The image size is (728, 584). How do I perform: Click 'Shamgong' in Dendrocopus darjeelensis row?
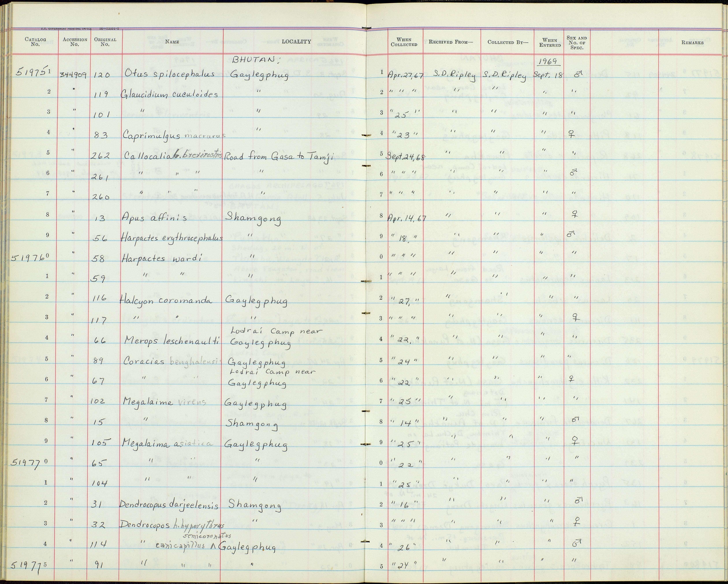[x=255, y=506]
